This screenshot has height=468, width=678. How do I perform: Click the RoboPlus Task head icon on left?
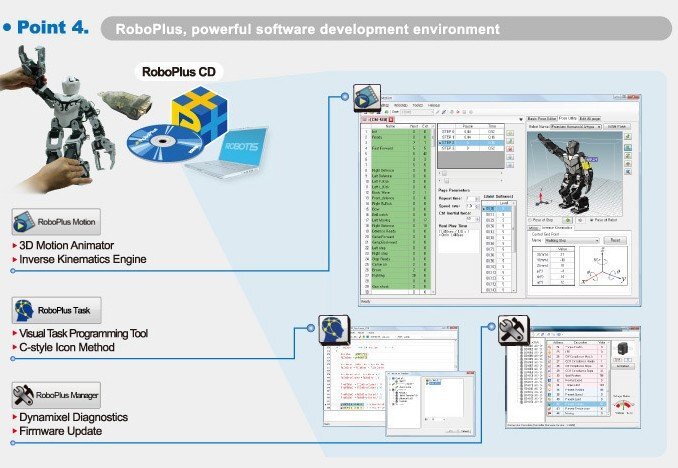[25, 311]
